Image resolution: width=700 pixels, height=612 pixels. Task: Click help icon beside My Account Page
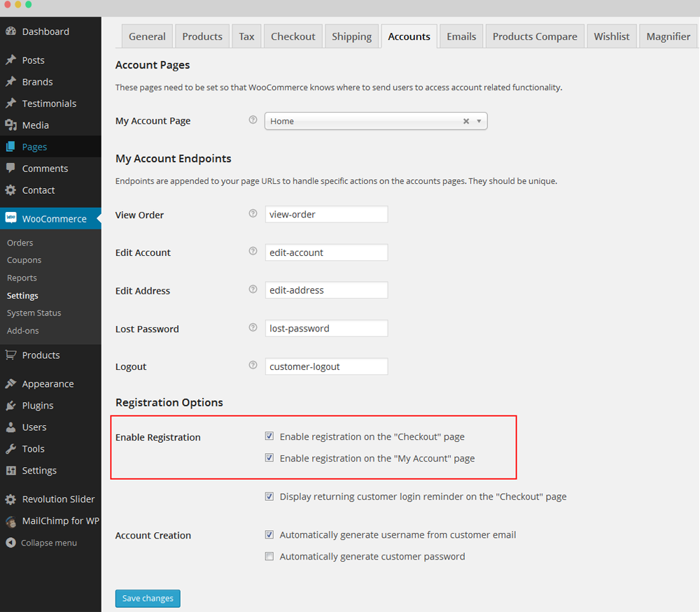click(x=253, y=120)
